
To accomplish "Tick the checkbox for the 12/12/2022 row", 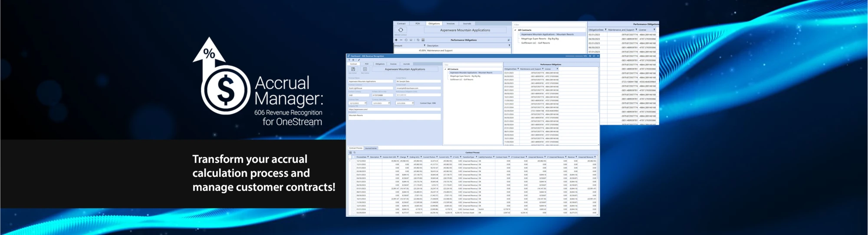I will 353,161.
